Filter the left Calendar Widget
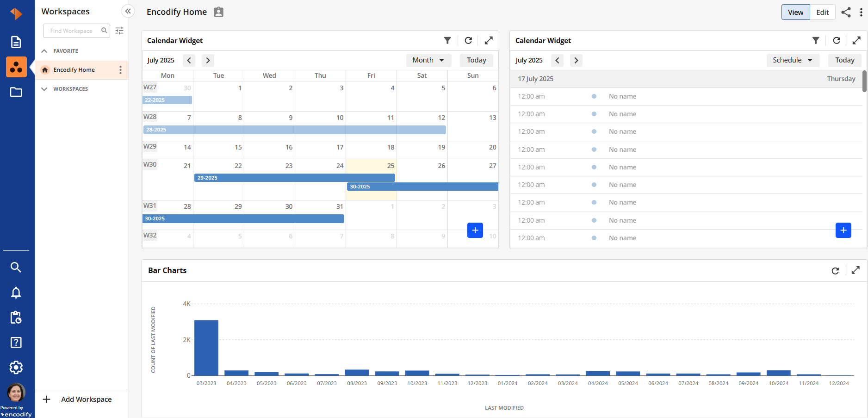The height and width of the screenshot is (418, 868). [x=447, y=40]
